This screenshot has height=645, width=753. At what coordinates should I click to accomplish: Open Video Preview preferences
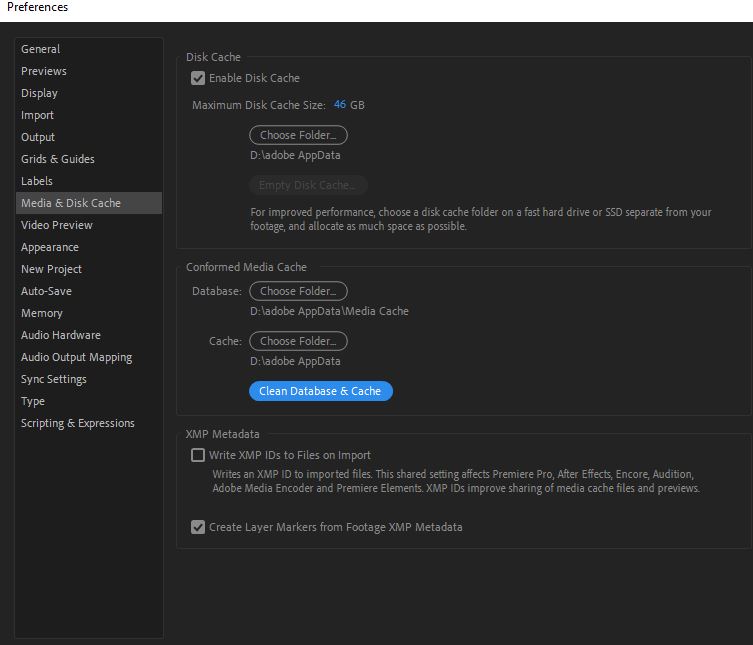[57, 225]
